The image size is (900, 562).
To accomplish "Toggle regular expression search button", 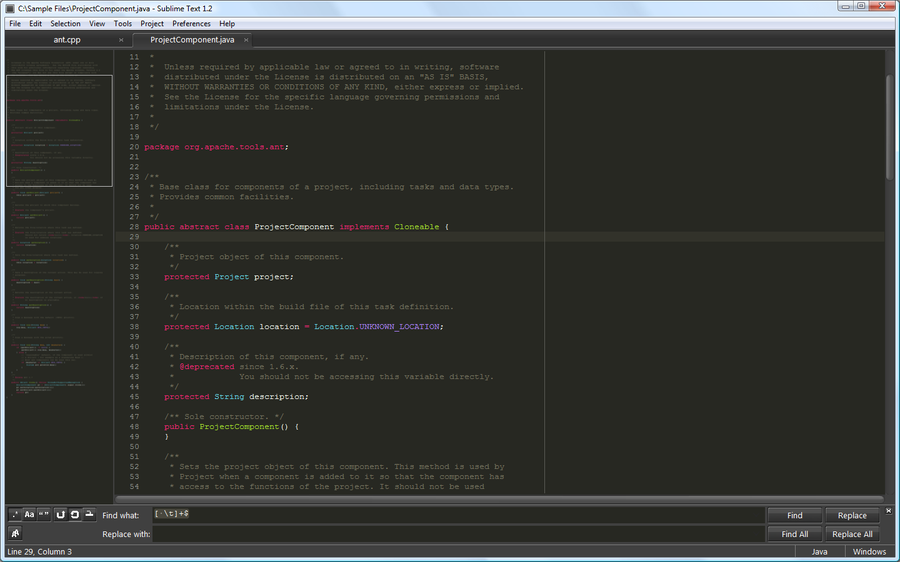I will pos(15,515).
